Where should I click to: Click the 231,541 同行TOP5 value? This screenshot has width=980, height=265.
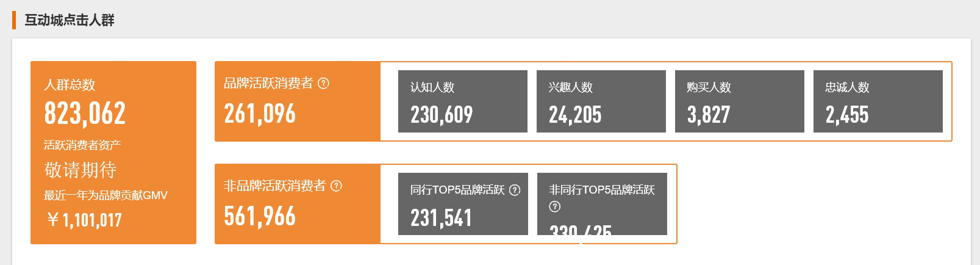click(441, 218)
